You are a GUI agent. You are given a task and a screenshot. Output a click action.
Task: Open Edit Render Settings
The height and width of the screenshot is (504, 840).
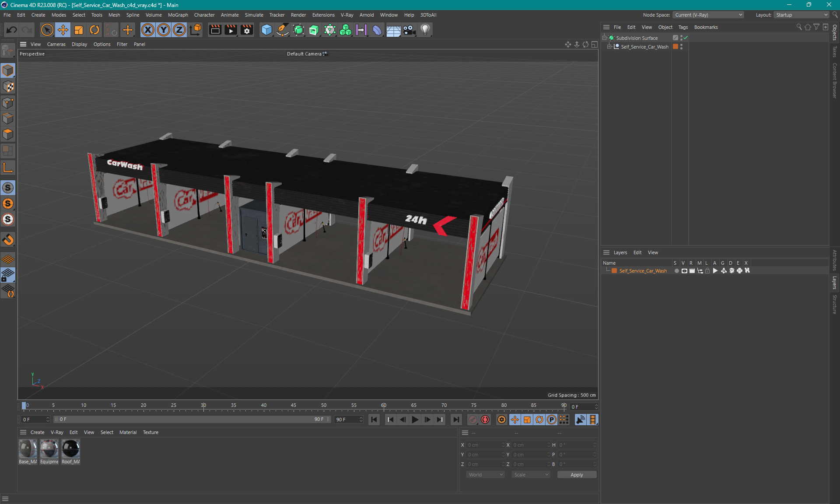click(x=247, y=30)
